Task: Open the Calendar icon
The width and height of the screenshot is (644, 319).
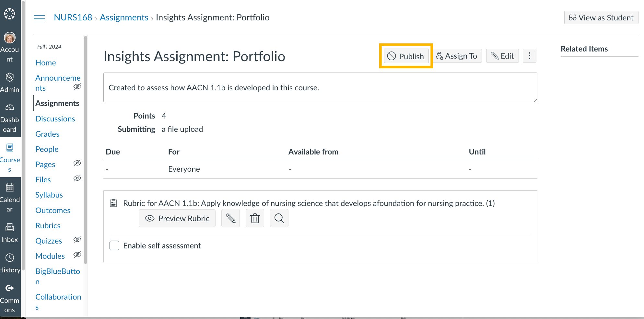Action: click(10, 187)
